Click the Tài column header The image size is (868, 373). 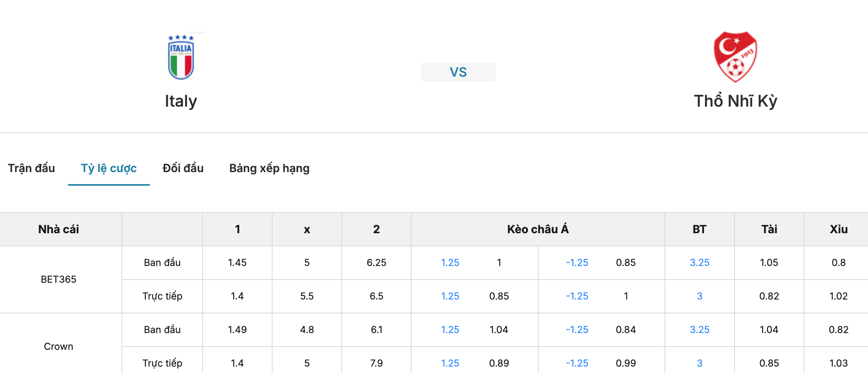pos(769,229)
